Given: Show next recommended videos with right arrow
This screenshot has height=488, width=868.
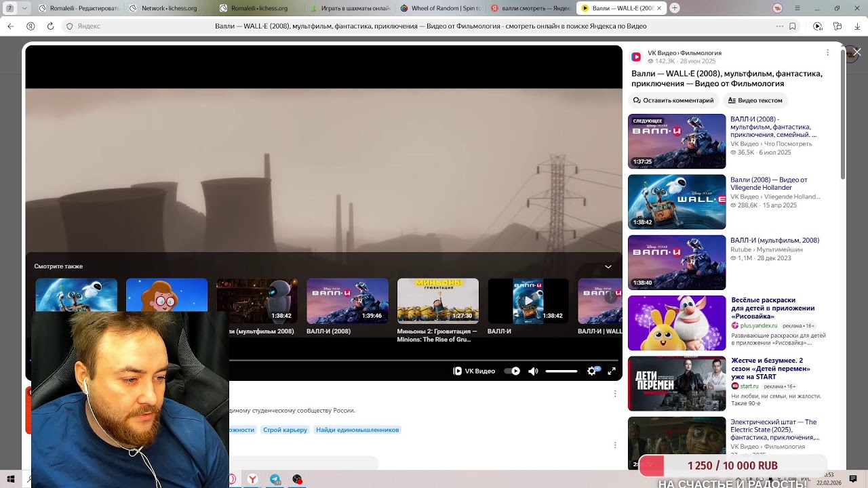Looking at the screenshot, I should point(610,298).
